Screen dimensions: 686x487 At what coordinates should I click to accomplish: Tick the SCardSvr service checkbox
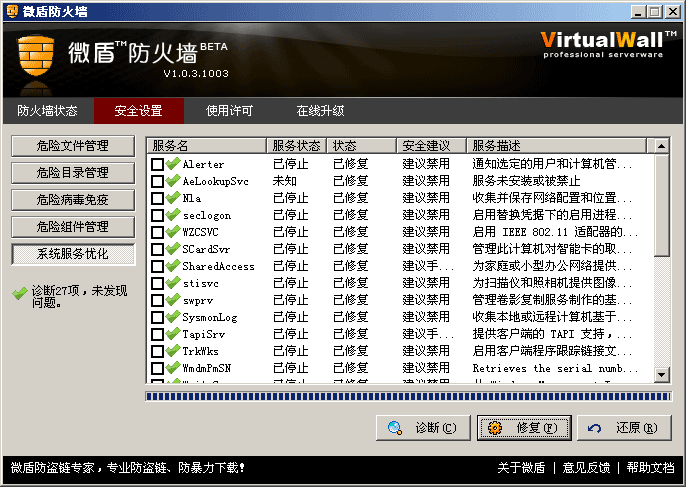pos(158,249)
